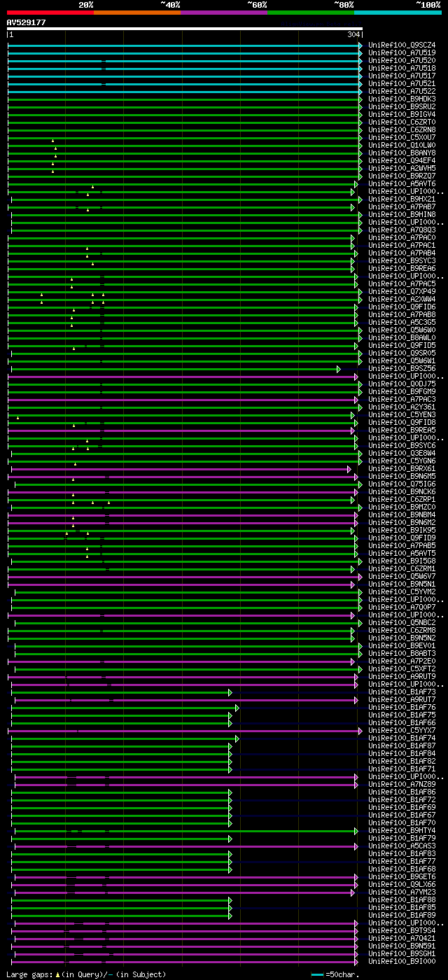Click the cyan alignment bar for A7U521
The width and height of the screenshot is (448, 980).
click(x=185, y=84)
